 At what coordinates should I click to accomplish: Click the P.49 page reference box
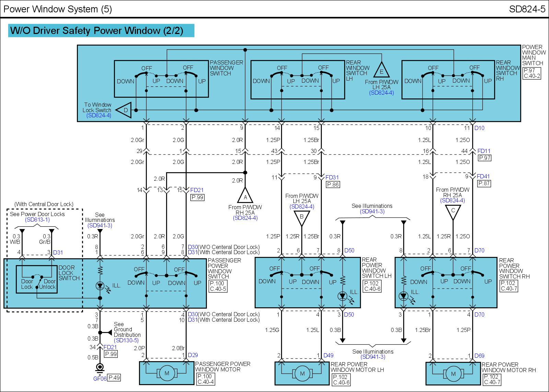[x=114, y=378]
